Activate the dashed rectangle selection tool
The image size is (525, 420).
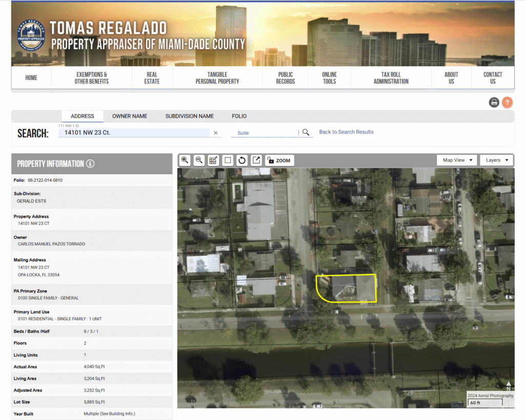click(228, 160)
